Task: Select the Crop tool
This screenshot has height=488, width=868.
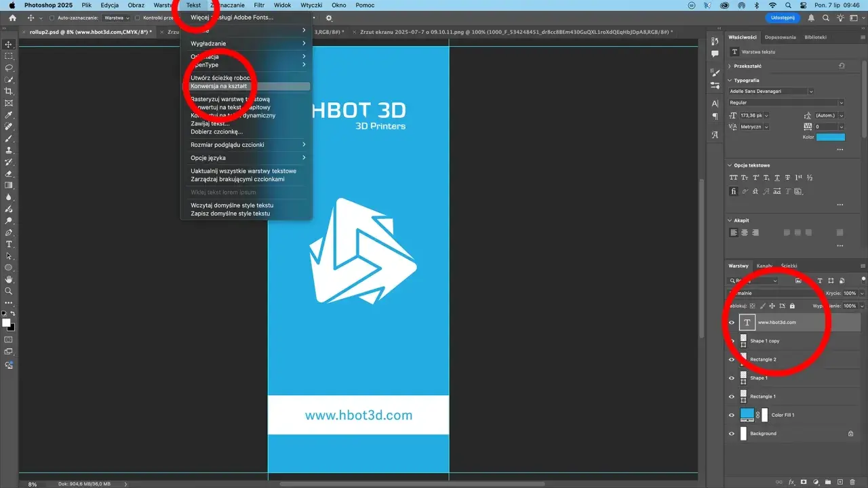Action: pyautogui.click(x=9, y=91)
